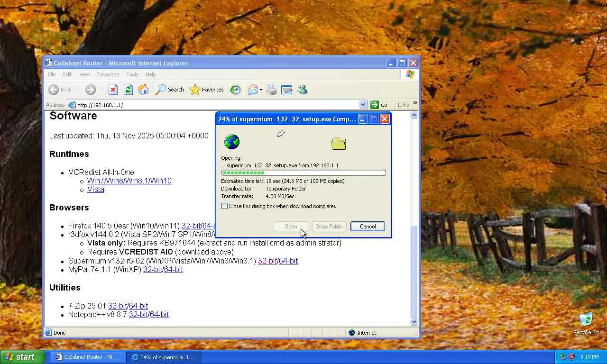Cancel the supermium download

pyautogui.click(x=368, y=227)
